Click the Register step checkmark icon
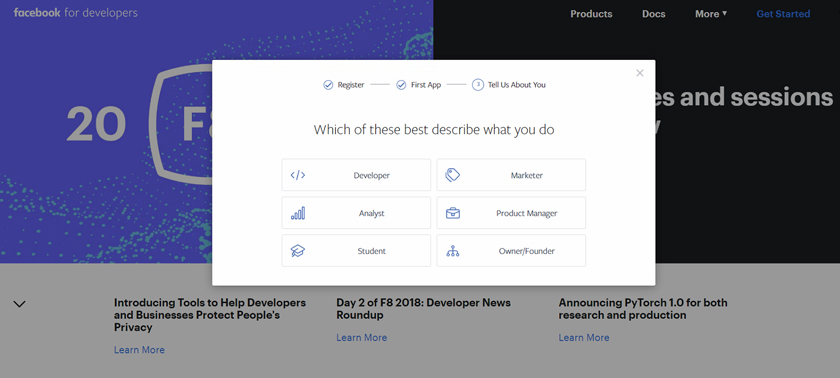The image size is (840, 378). pyautogui.click(x=328, y=85)
